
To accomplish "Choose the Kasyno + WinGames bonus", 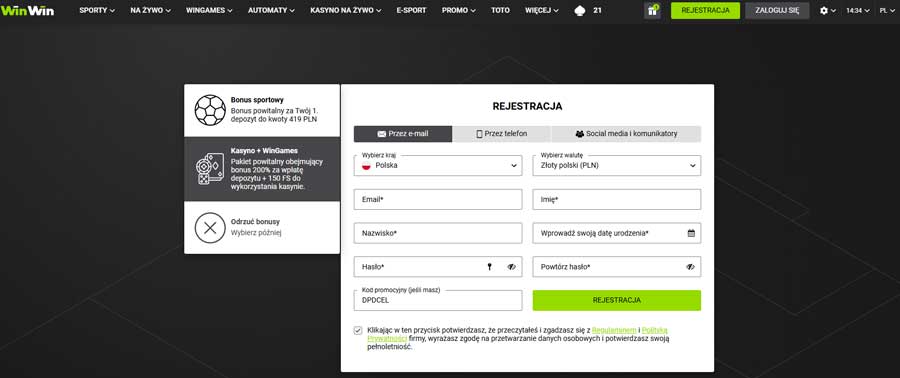I will [262, 169].
